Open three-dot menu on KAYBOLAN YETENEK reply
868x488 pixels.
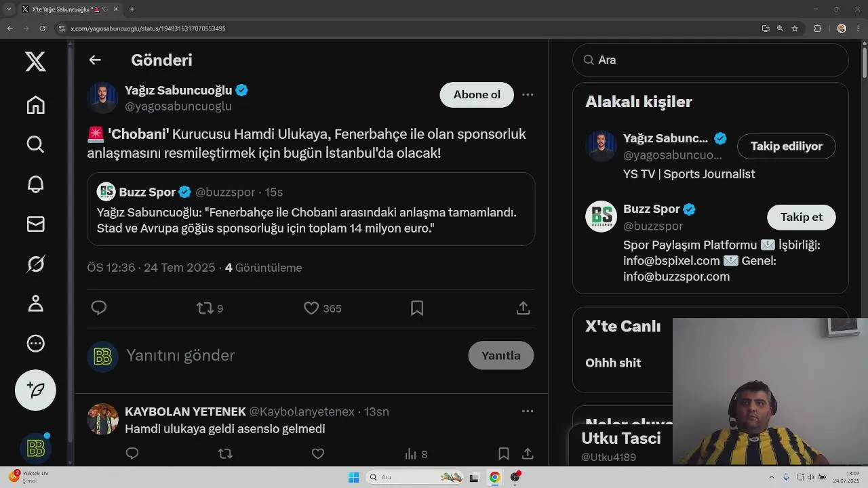[528, 411]
